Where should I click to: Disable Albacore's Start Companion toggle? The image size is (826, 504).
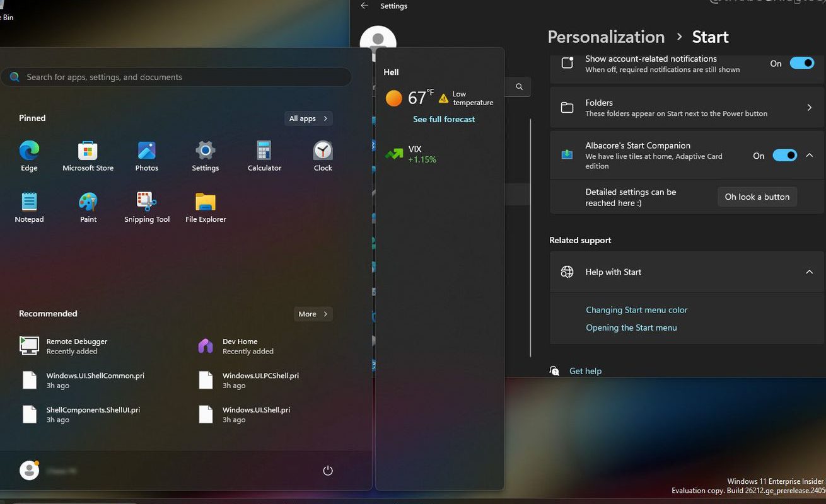tap(785, 156)
